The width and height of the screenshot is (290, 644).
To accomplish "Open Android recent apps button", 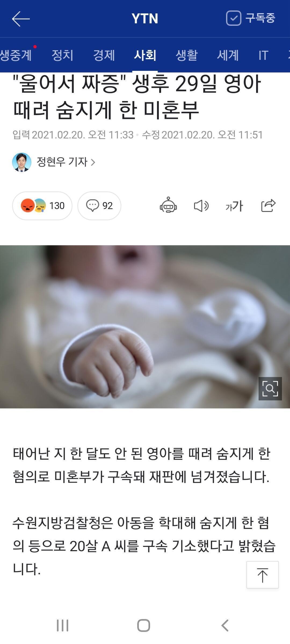I will tap(63, 625).
